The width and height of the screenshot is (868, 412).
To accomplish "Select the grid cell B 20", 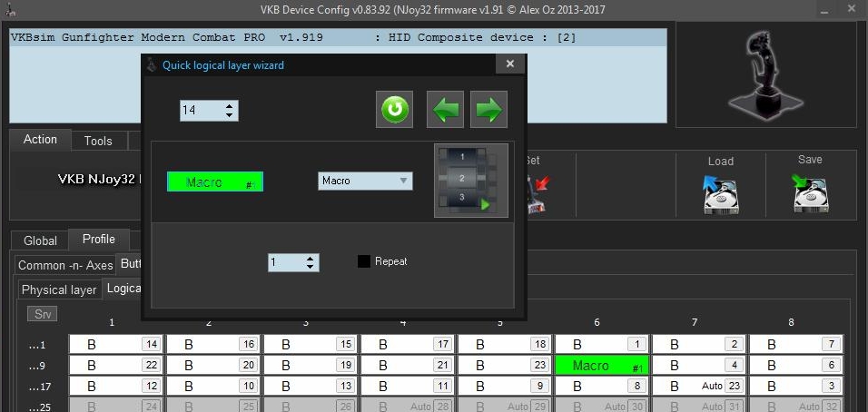I will [x=213, y=366].
